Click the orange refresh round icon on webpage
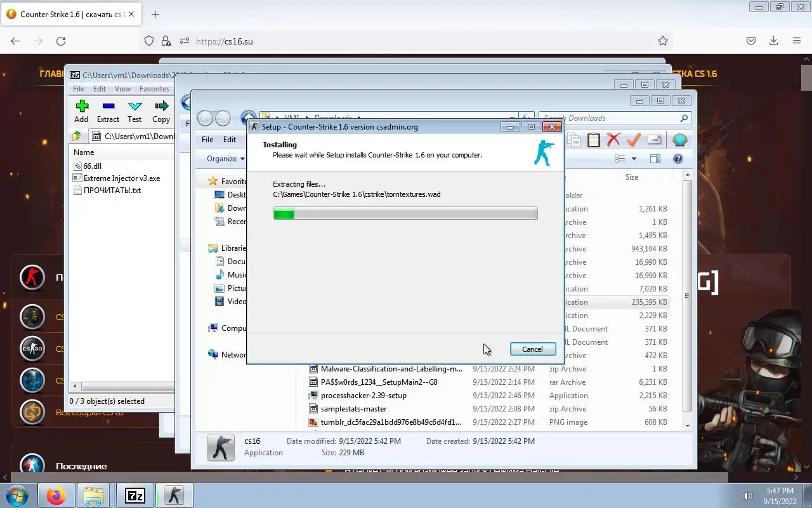Viewport: 812px width, 508px height. 32,412
